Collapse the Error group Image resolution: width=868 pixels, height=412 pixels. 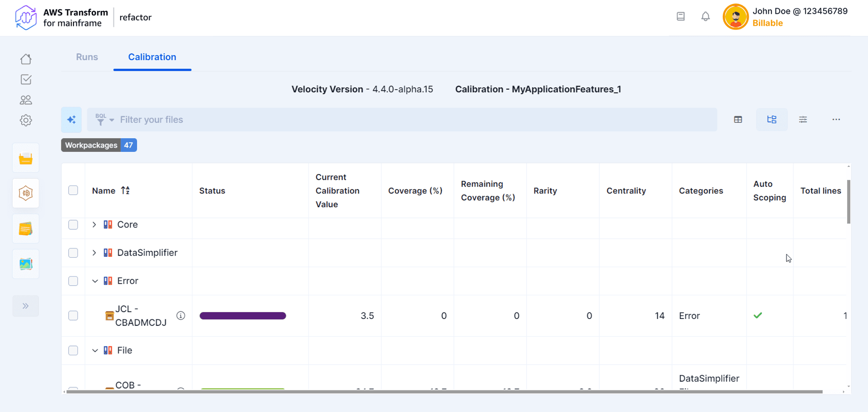[95, 281]
